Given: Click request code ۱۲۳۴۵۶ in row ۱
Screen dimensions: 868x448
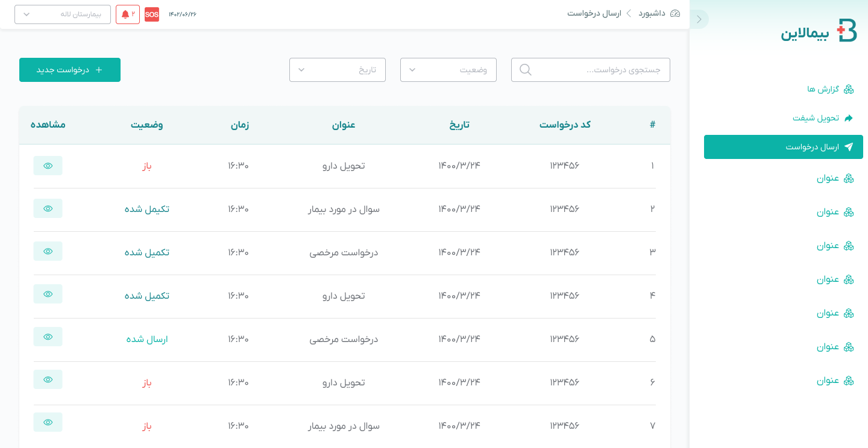Looking at the screenshot, I should pyautogui.click(x=565, y=166).
